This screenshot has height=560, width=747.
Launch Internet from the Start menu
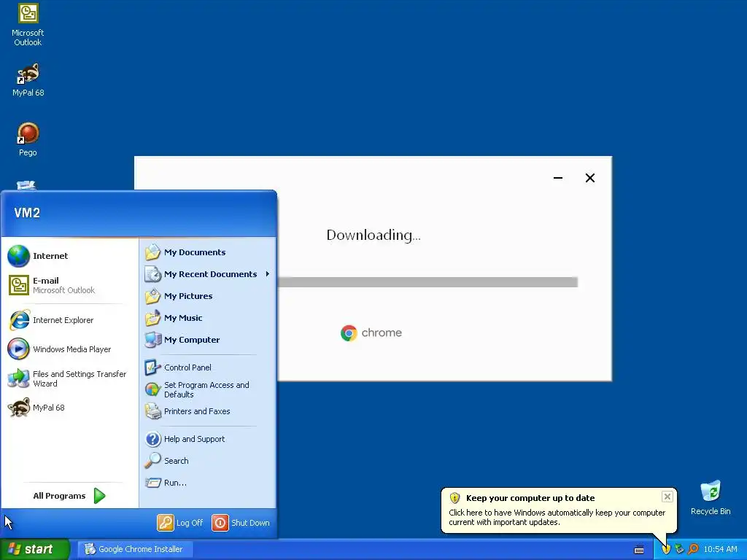coord(69,256)
